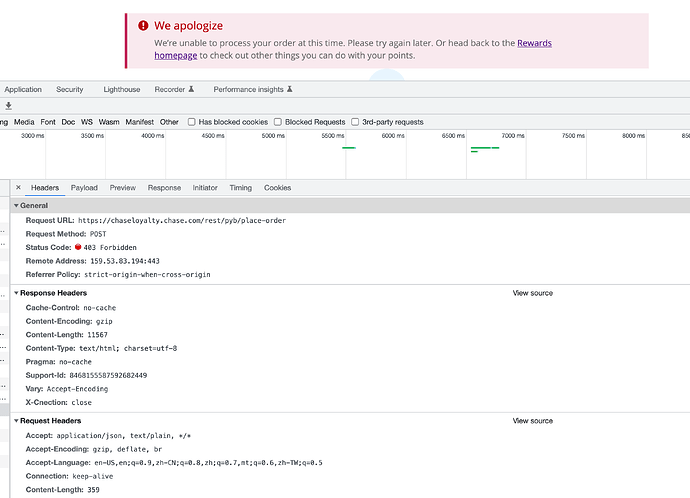Viewport: 690px width, 498px height.
Task: Close the request details pane
Action: coord(18,188)
